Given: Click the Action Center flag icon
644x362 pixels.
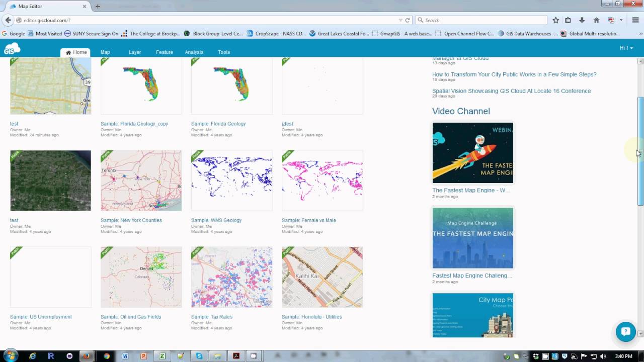Looking at the screenshot, I should 584,356.
